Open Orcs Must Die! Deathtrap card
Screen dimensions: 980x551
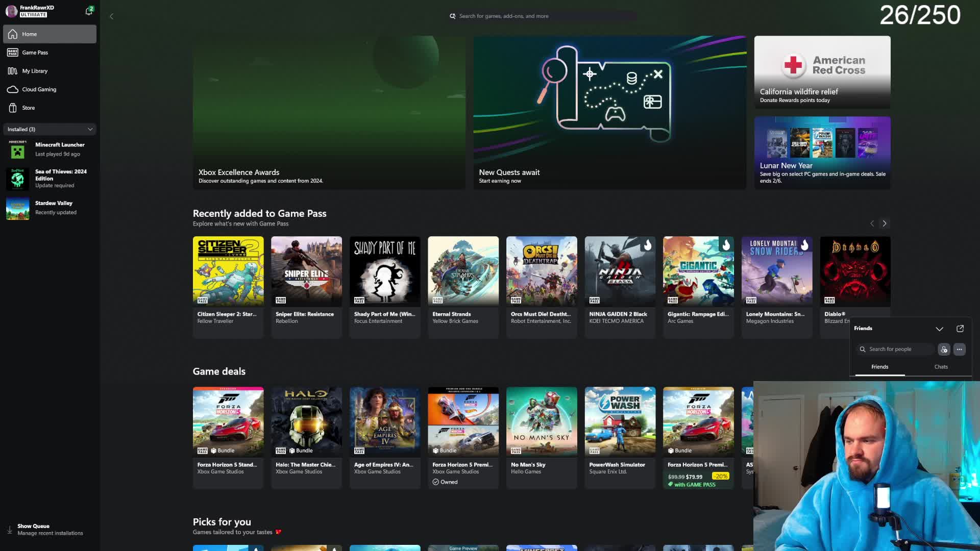[542, 287]
